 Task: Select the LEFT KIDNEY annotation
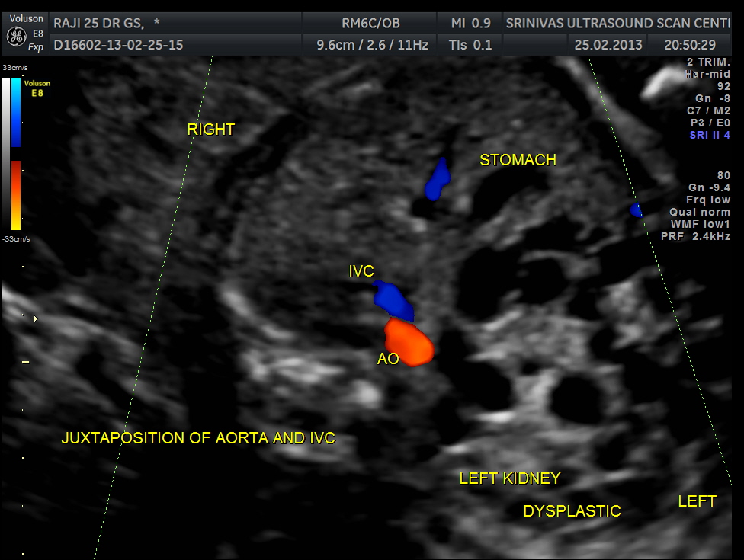point(509,478)
